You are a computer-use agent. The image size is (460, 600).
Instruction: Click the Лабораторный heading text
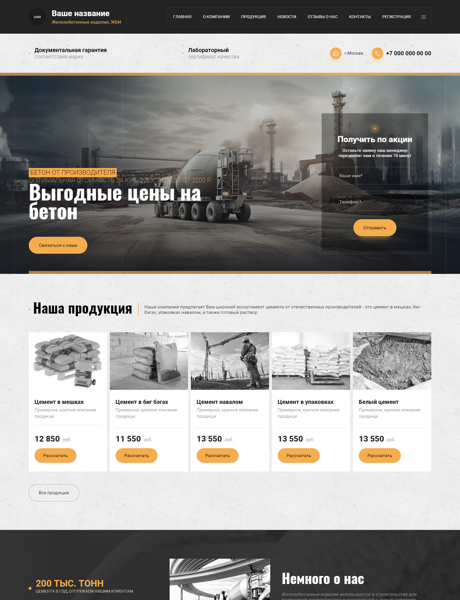click(x=208, y=50)
